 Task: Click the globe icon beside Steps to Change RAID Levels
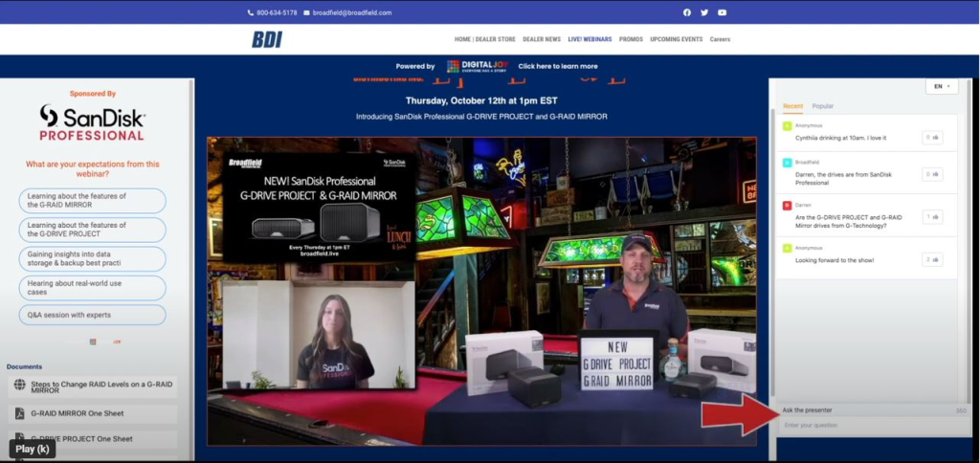point(19,386)
